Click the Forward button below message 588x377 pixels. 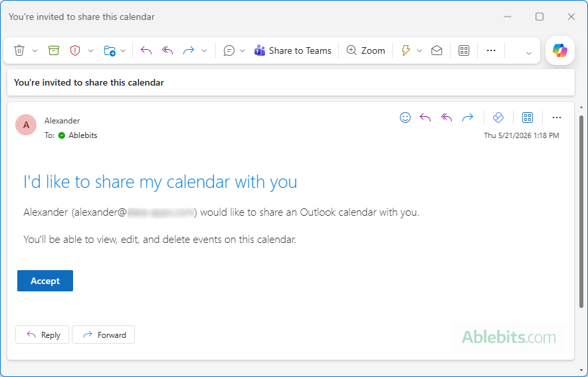[103, 335]
